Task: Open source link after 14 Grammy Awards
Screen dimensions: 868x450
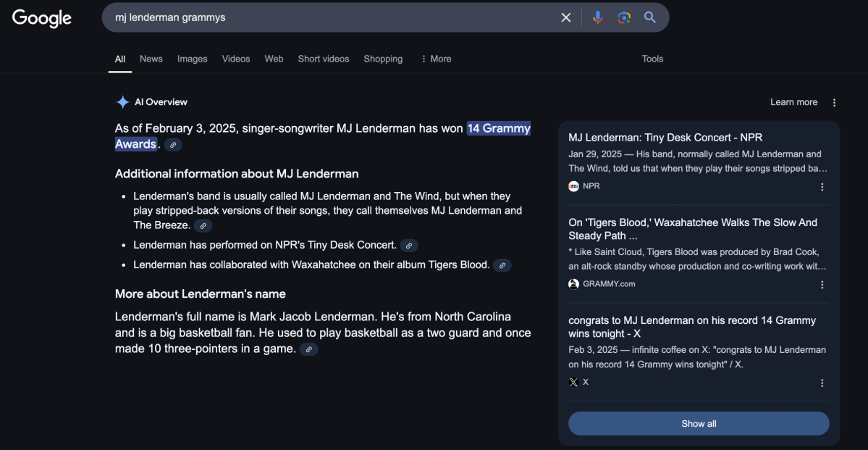Action: (173, 145)
